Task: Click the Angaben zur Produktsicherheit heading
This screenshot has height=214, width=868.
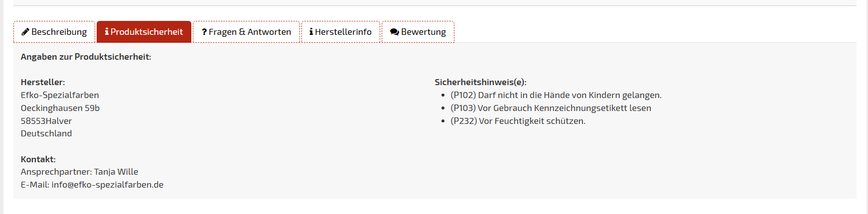Action: coord(86,57)
